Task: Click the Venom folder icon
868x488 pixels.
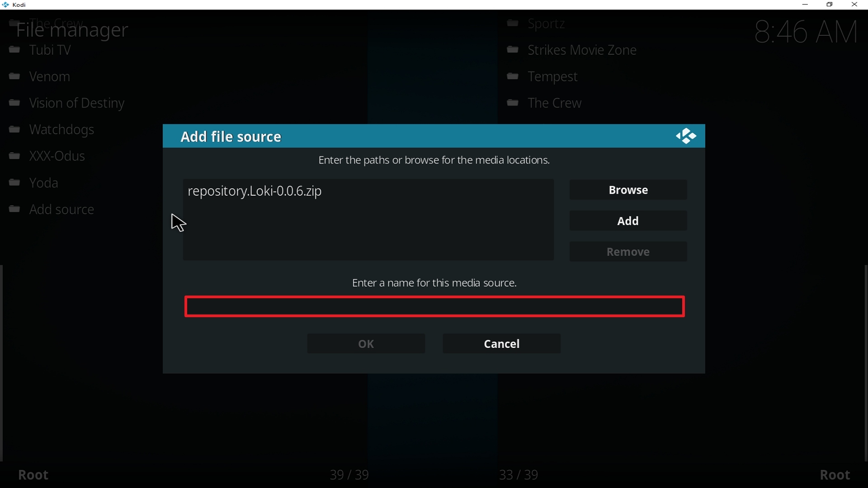Action: click(x=15, y=77)
